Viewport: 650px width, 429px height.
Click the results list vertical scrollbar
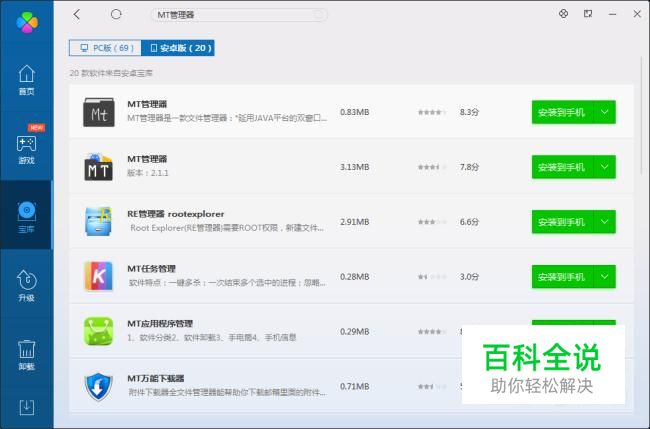coord(643,116)
